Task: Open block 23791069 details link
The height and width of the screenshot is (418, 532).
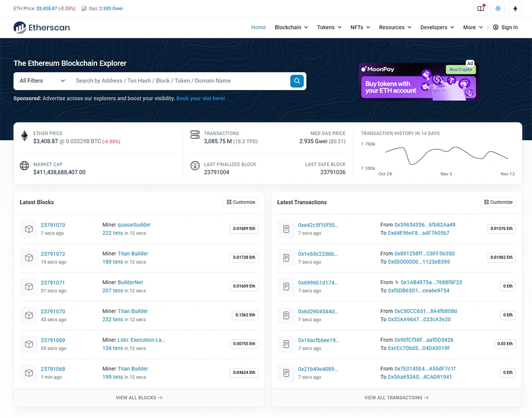Action: point(53,340)
